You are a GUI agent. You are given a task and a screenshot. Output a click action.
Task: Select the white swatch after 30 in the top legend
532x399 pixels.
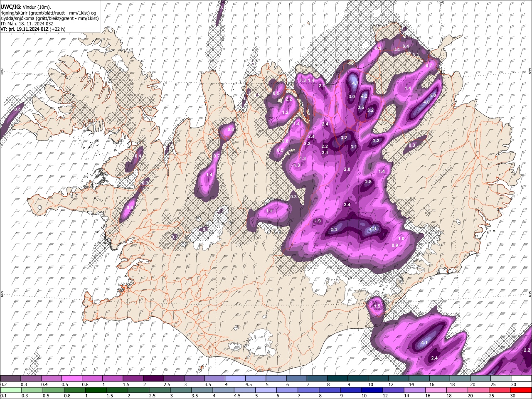(x=522, y=379)
